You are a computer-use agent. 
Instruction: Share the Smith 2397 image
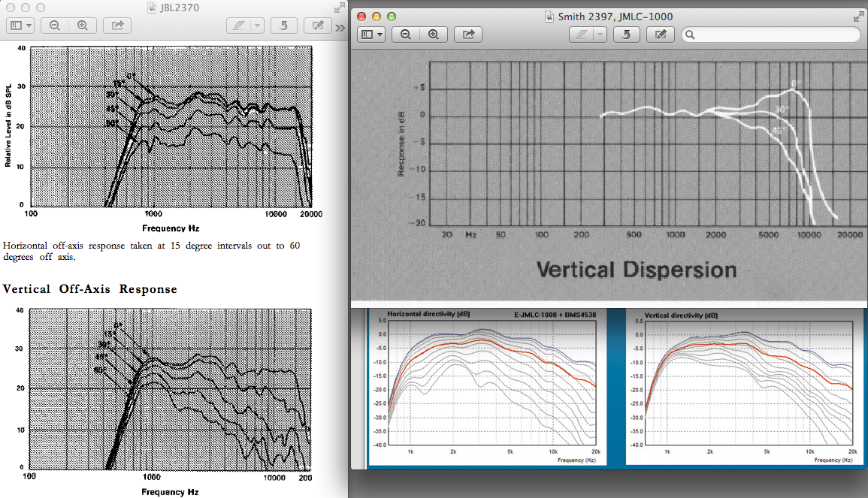click(468, 35)
